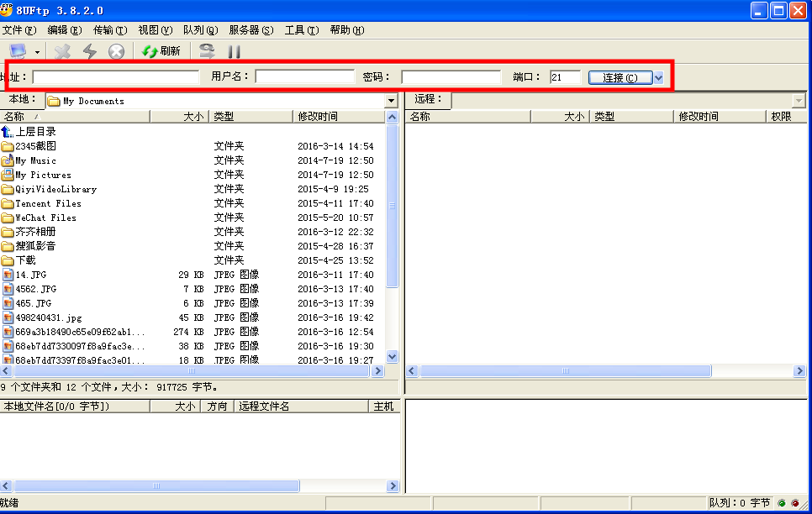Select the 搜狐影音 folder

coord(29,246)
